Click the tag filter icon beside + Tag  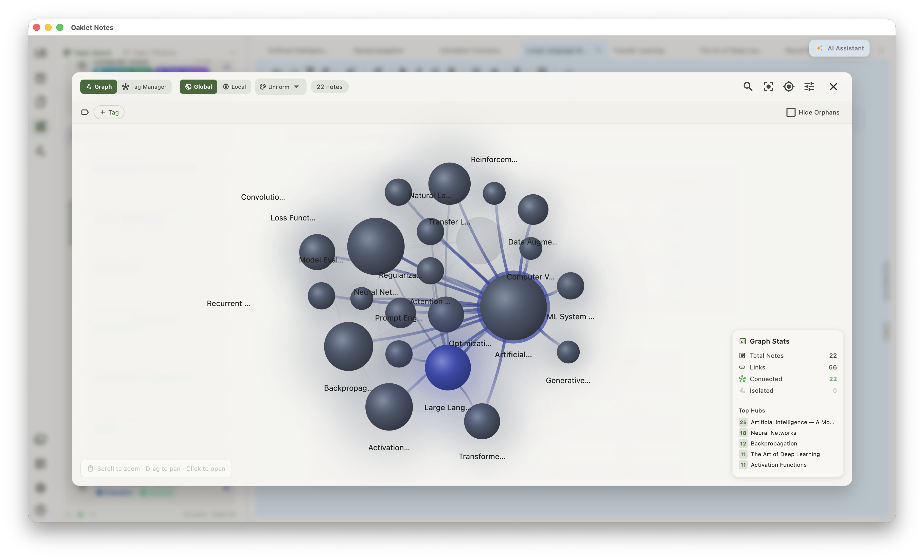[85, 112]
